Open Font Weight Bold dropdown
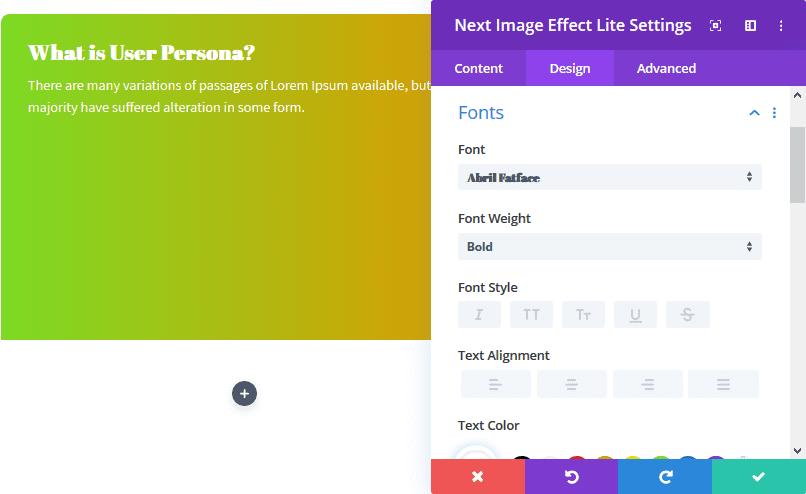Image resolution: width=806 pixels, height=494 pixels. click(610, 247)
